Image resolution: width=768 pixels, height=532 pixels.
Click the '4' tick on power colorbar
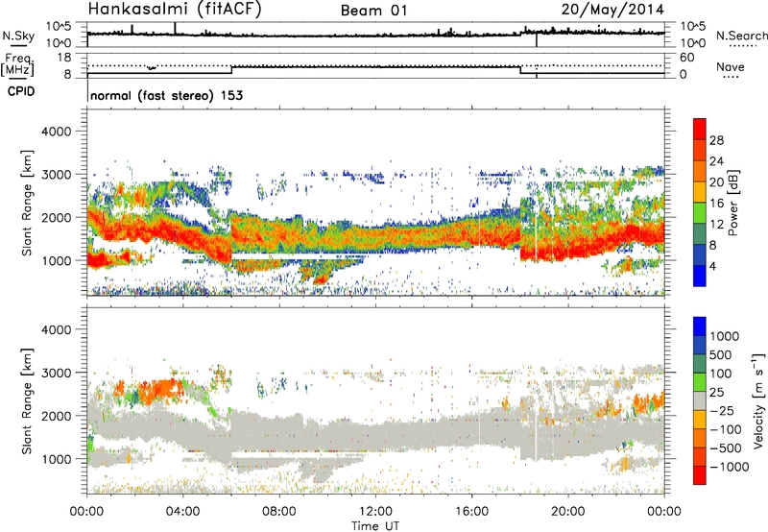pos(712,266)
